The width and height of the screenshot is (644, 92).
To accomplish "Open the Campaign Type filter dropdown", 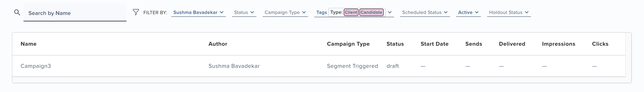I will 285,12.
